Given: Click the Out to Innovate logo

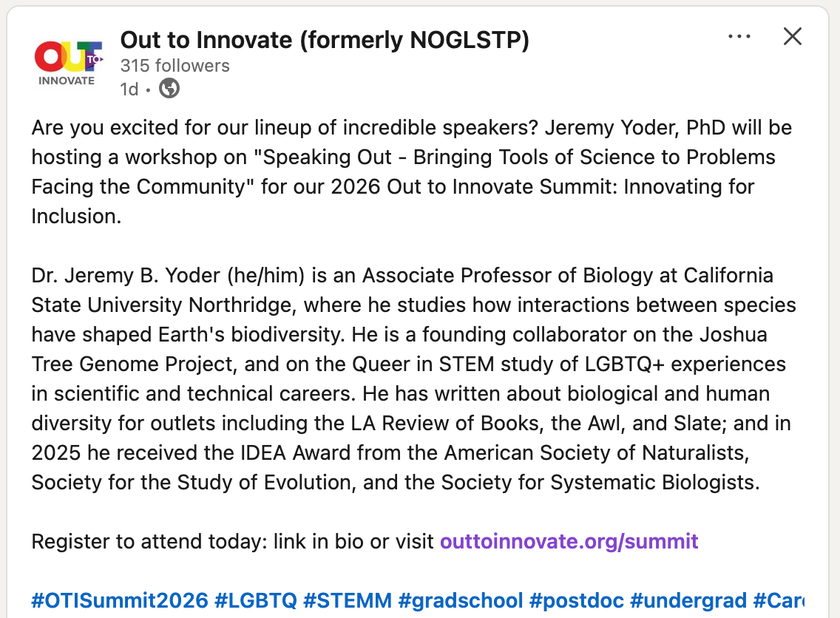Looking at the screenshot, I should tap(68, 63).
